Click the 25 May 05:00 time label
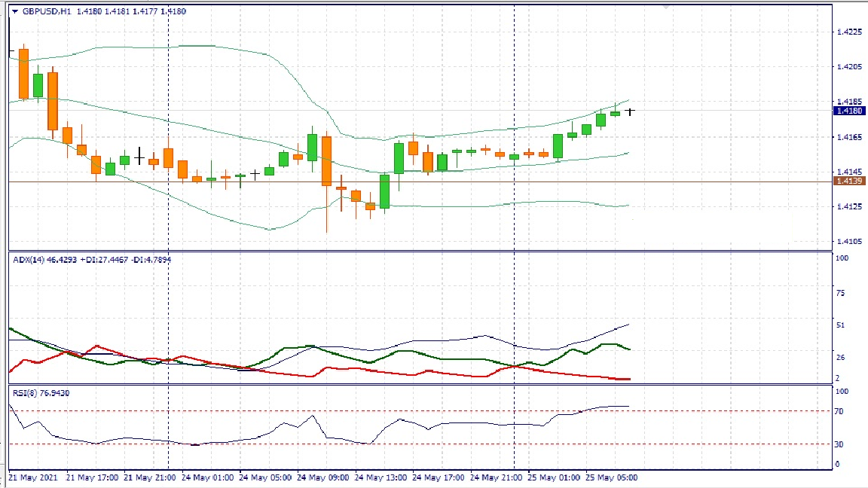The image size is (868, 488). point(613,477)
